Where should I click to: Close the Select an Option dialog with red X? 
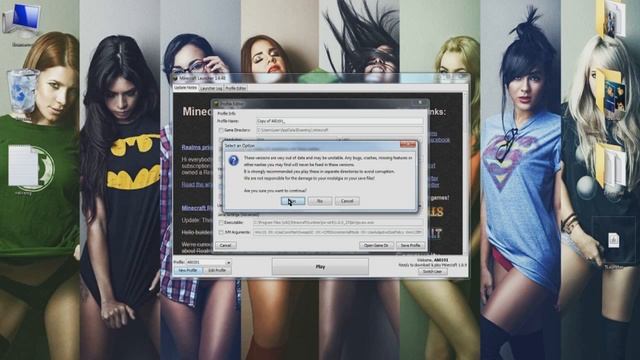(x=408, y=144)
